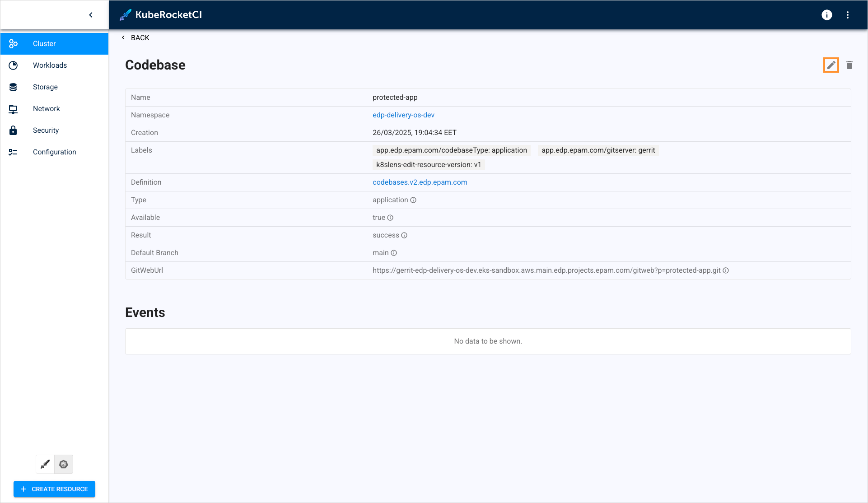This screenshot has height=503, width=868.
Task: Switch to the Kubernetes wheel view toggle
Action: [64, 464]
